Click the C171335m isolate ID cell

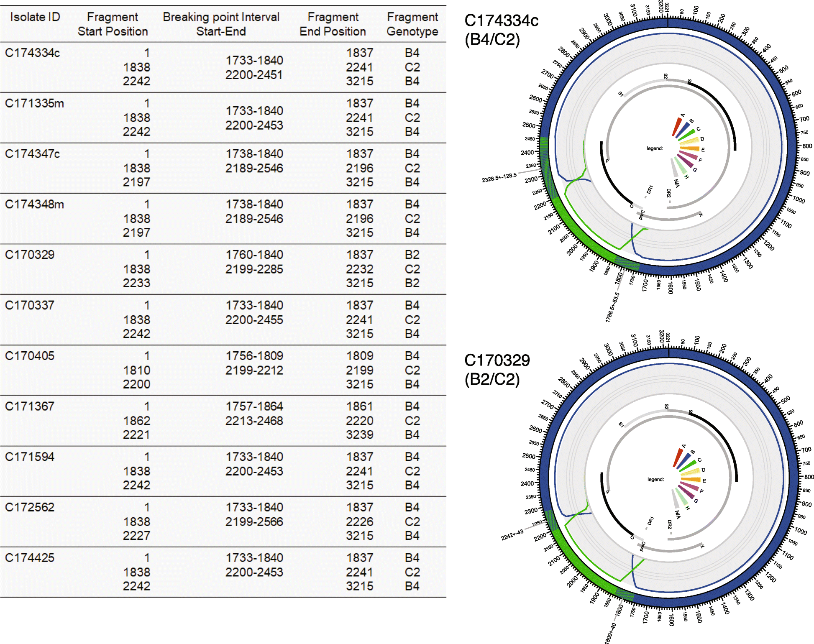click(34, 103)
